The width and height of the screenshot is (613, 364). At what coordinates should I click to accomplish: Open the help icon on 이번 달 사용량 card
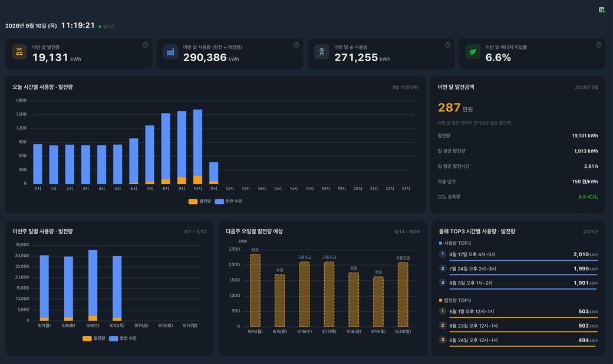pyautogui.click(x=296, y=45)
